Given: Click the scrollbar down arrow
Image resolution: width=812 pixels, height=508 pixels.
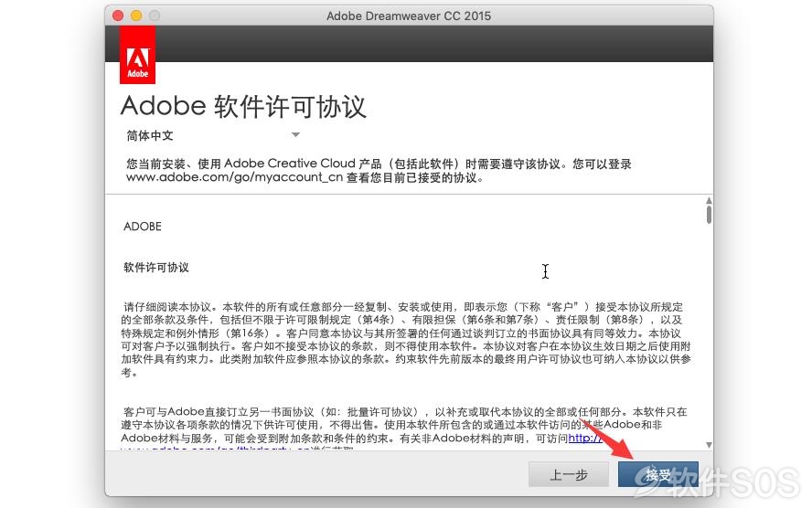Looking at the screenshot, I should (x=709, y=445).
